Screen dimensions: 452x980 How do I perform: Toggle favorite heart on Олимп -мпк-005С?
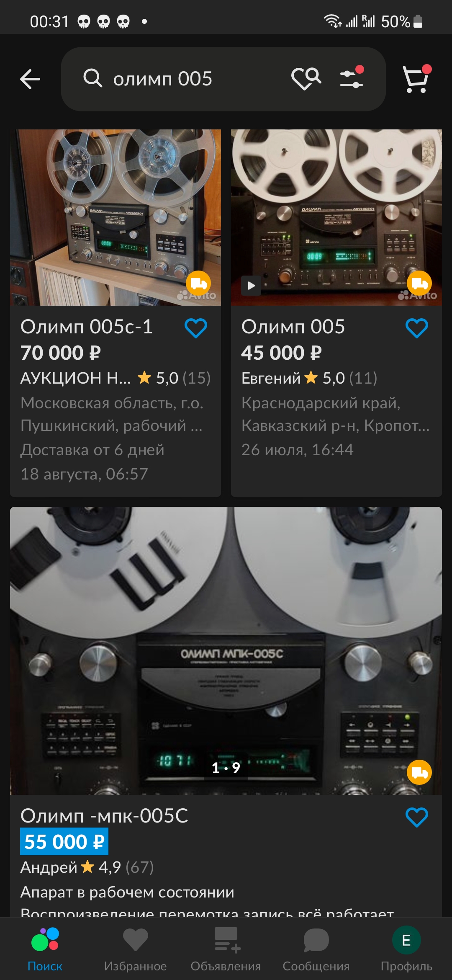point(417,817)
